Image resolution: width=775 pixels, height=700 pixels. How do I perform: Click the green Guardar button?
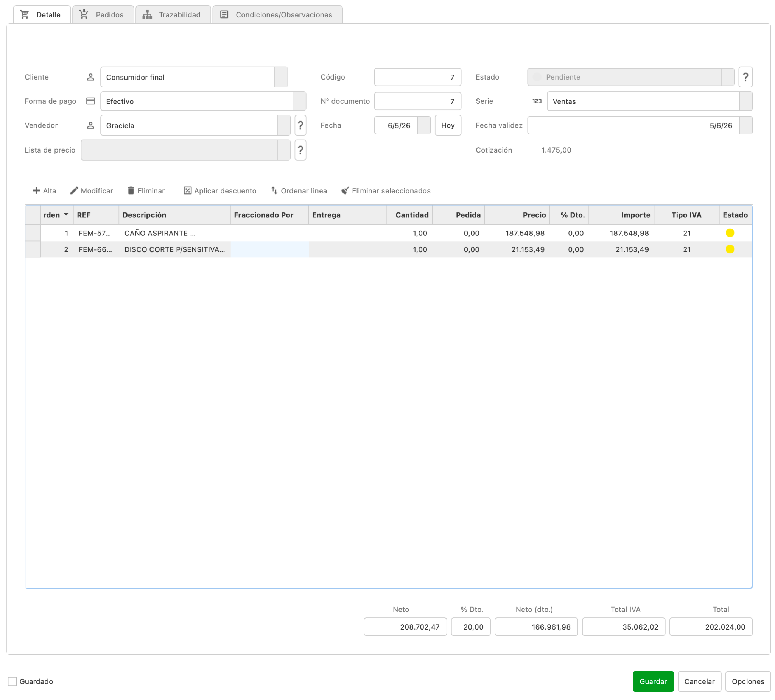(x=653, y=681)
